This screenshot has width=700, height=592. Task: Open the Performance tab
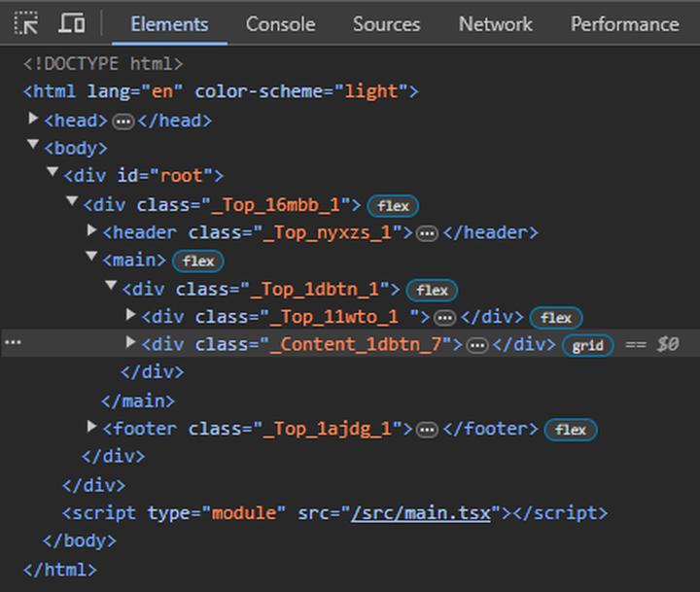(x=625, y=24)
